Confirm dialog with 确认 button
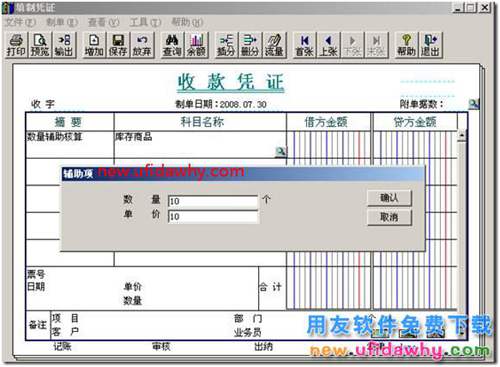 [389, 198]
